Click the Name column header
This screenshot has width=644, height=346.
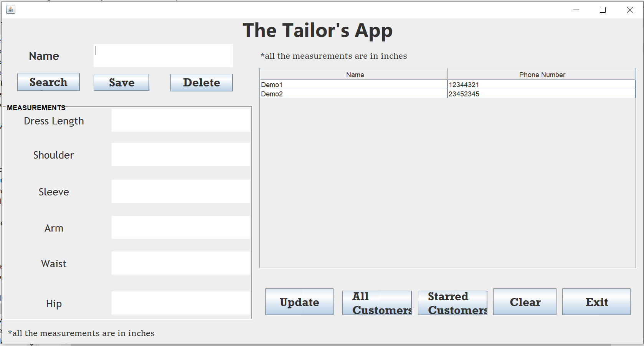(x=353, y=74)
